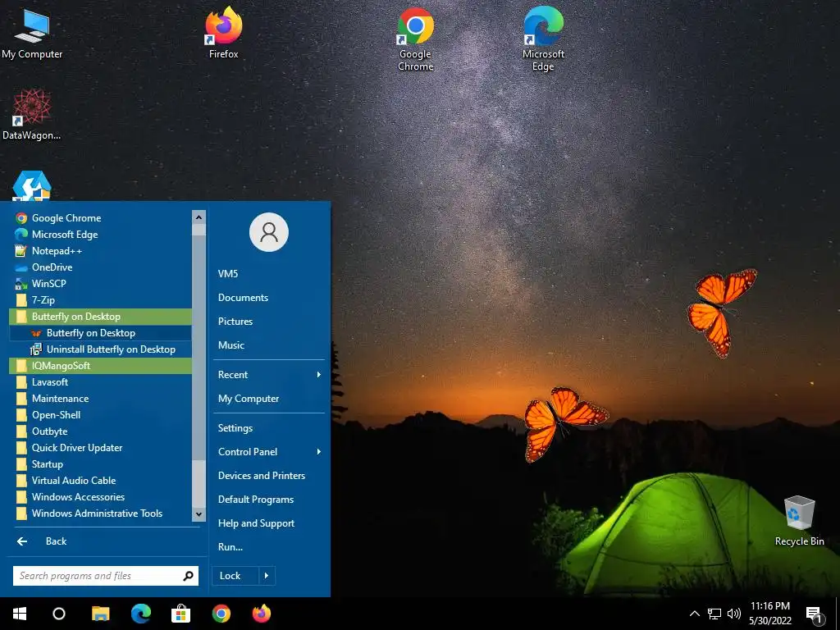Open the My Computer desktop icon
840x630 pixels.
pos(32,33)
